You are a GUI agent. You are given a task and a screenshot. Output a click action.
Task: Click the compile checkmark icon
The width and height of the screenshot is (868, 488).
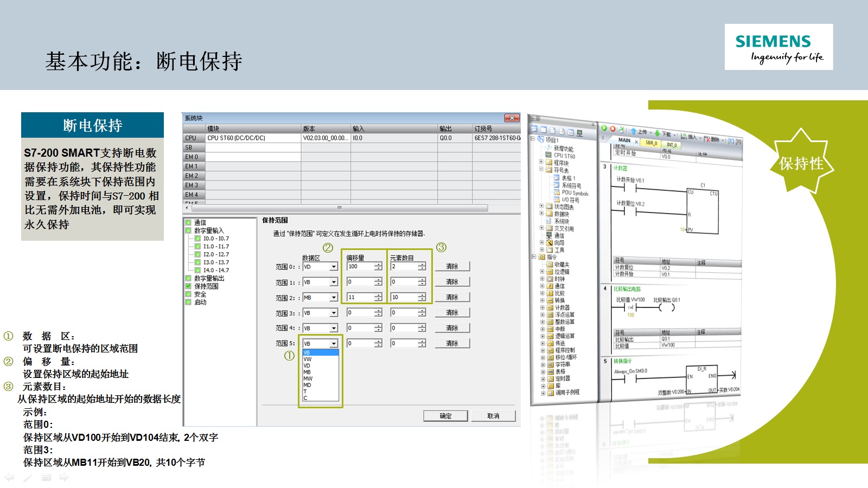tap(621, 130)
